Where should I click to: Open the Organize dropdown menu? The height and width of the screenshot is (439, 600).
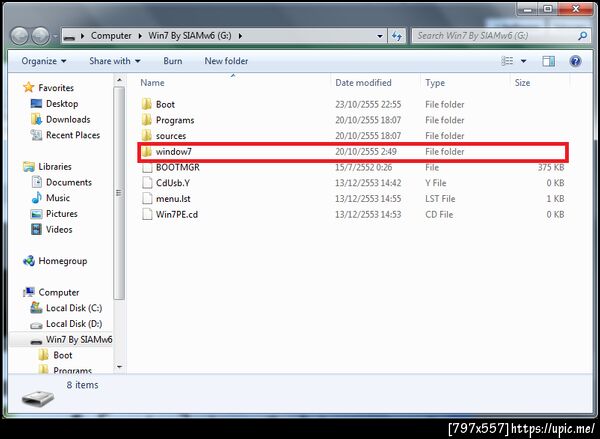pos(44,61)
